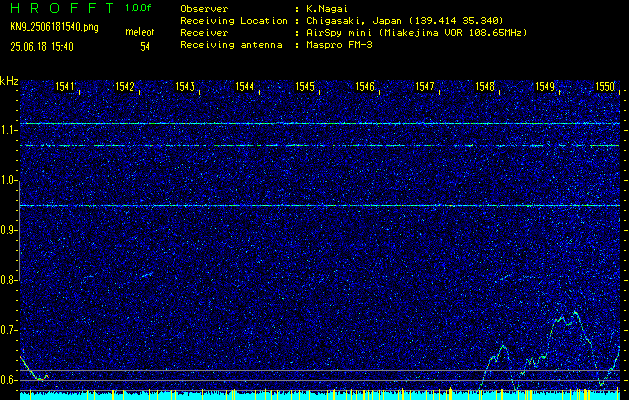Select the 1542 time marker
The width and height of the screenshot is (629, 400).
pos(124,86)
